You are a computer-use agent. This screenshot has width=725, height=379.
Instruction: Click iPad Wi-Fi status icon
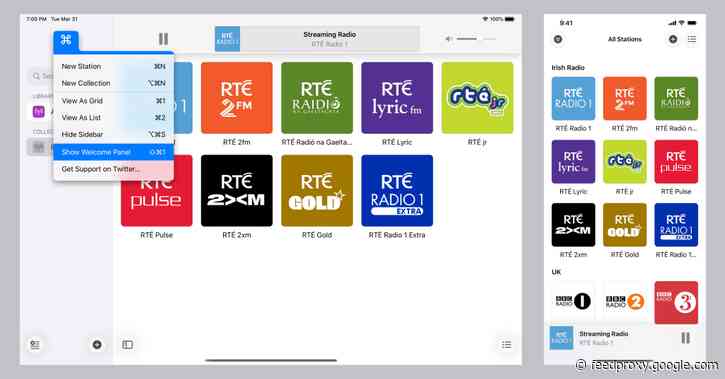coord(485,19)
